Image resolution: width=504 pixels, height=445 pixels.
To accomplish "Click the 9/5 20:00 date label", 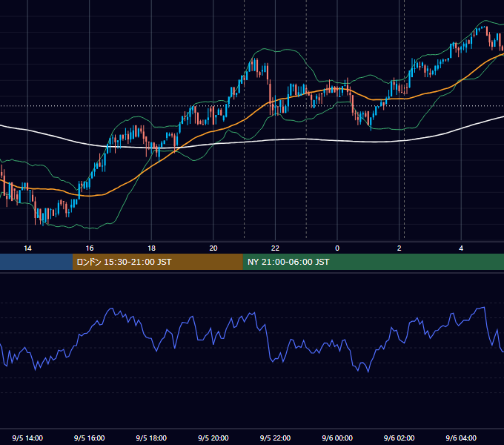I will point(213,438).
